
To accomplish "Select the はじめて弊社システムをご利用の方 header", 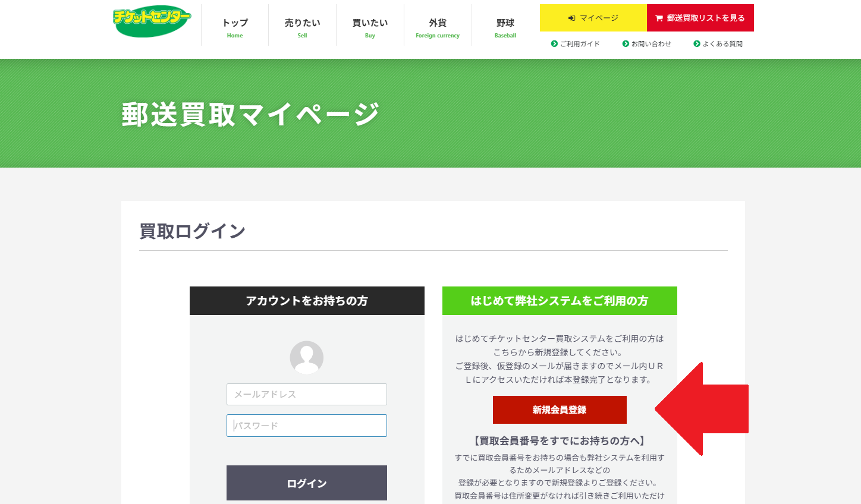I will 560,301.
